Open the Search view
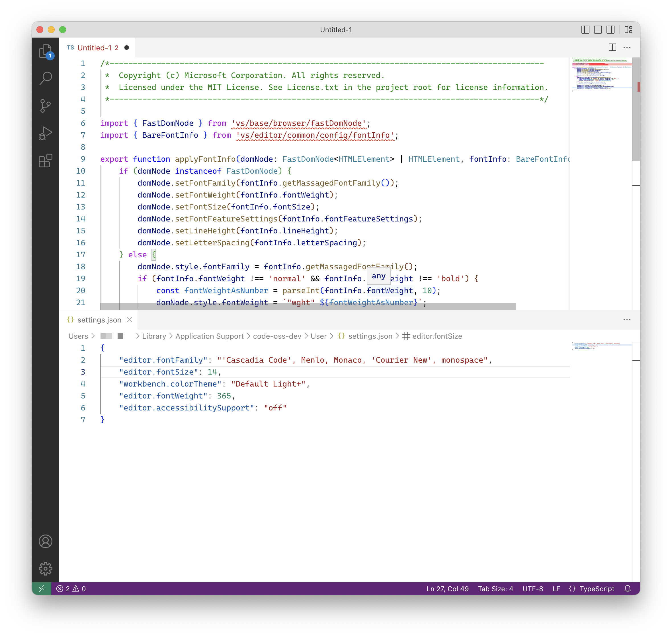672x637 pixels. [x=46, y=78]
